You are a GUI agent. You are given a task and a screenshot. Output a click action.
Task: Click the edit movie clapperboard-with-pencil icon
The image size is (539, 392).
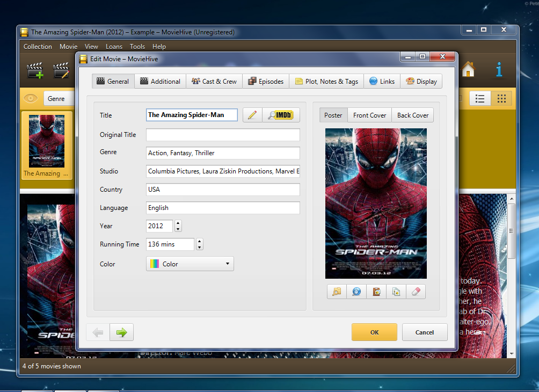pos(61,70)
